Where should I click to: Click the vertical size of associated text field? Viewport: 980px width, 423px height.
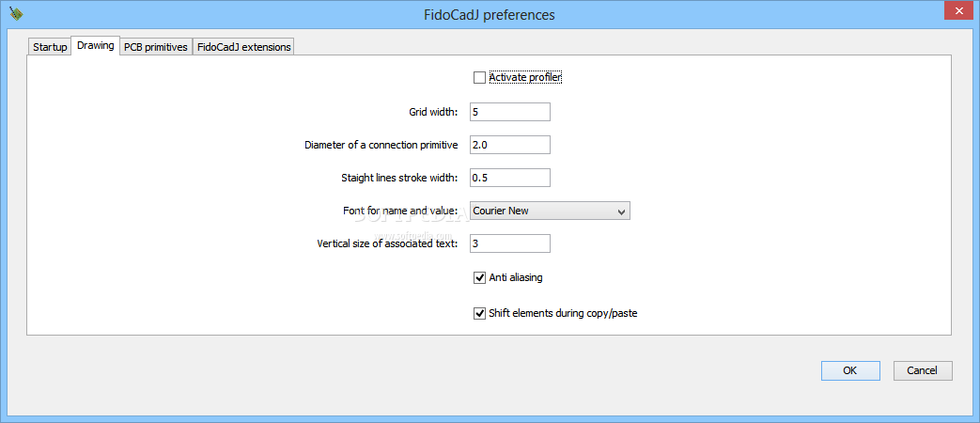click(510, 243)
